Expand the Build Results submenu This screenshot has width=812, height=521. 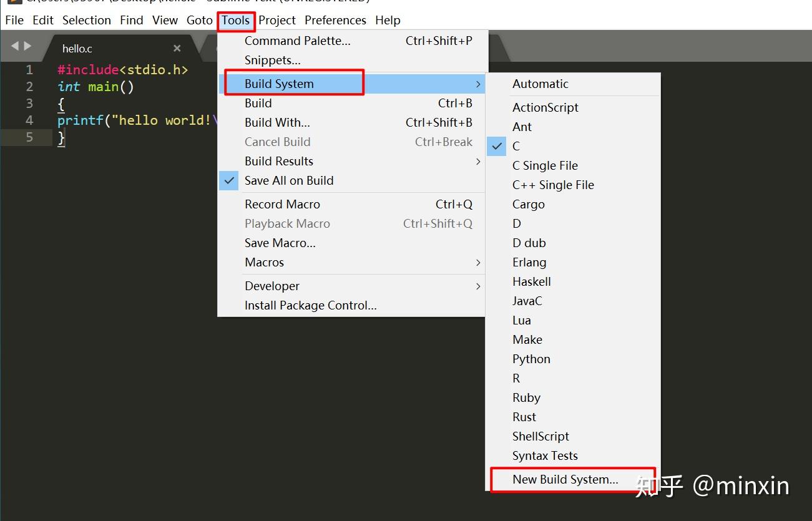click(278, 161)
